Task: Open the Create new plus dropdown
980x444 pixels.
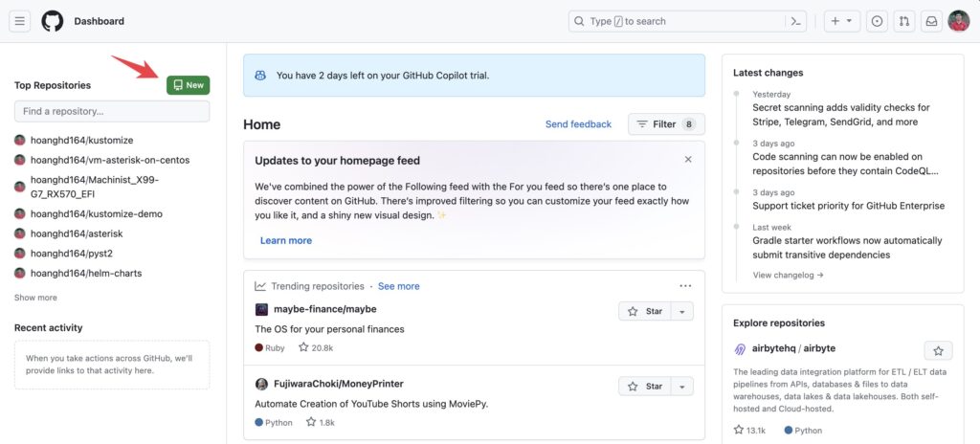Action: tap(842, 21)
